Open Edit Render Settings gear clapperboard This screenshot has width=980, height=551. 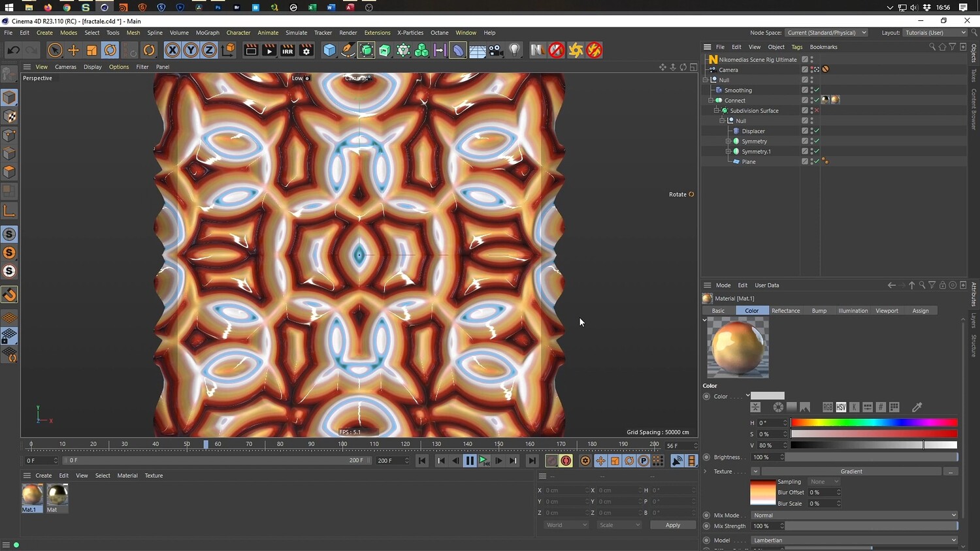pyautogui.click(x=306, y=50)
